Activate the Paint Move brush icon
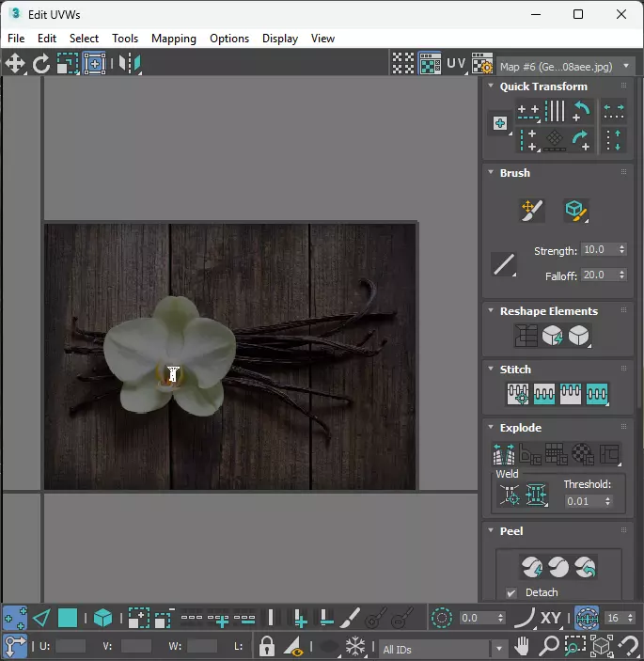Image resolution: width=644 pixels, height=661 pixels. 532,211
